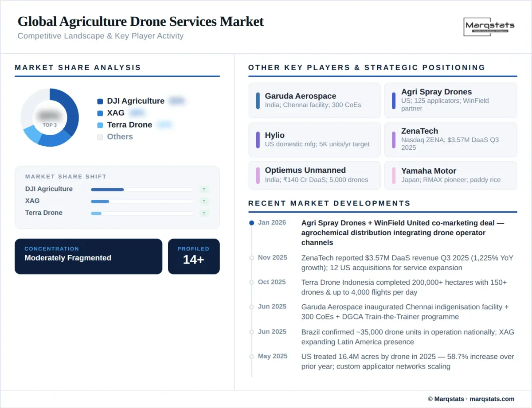
Task: Click Garuda Aerospace Chennai indigenisation facility text
Action: pyautogui.click(x=405, y=312)
